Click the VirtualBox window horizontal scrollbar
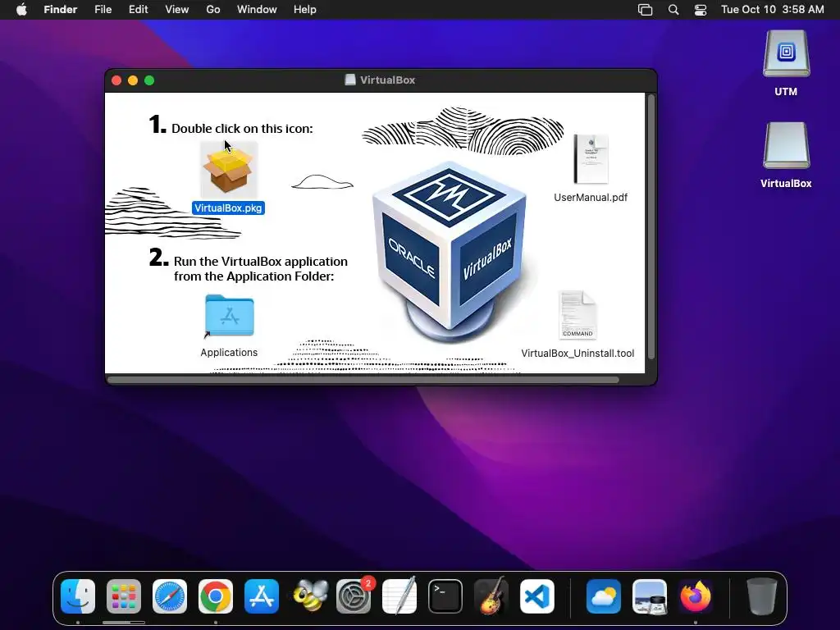The height and width of the screenshot is (630, 840). coord(363,380)
